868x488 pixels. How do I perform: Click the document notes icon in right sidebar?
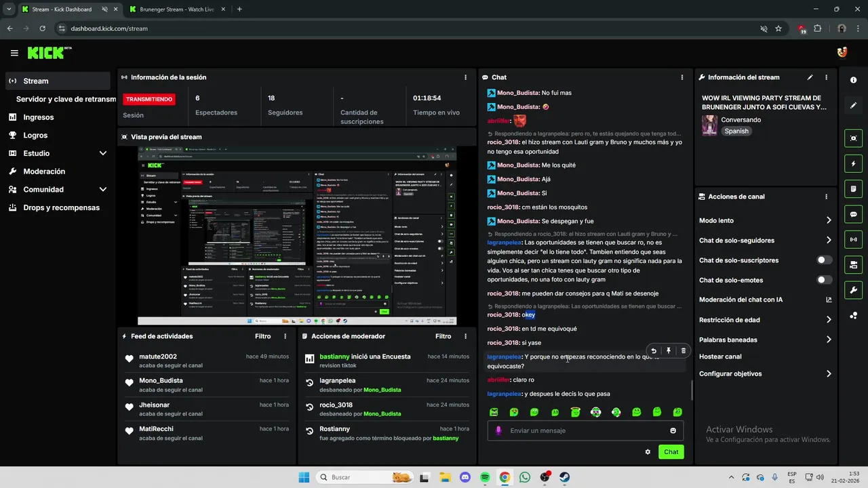click(x=853, y=188)
